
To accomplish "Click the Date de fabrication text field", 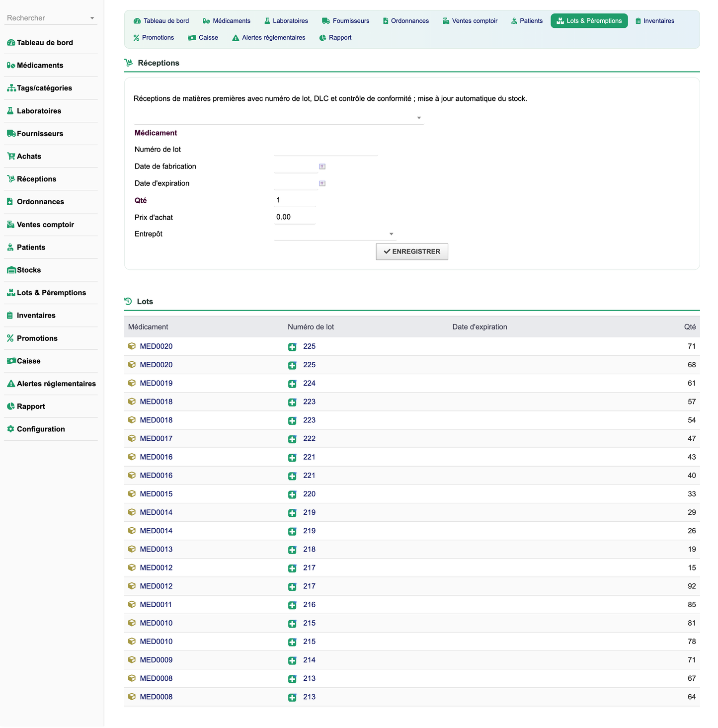I will tap(296, 166).
